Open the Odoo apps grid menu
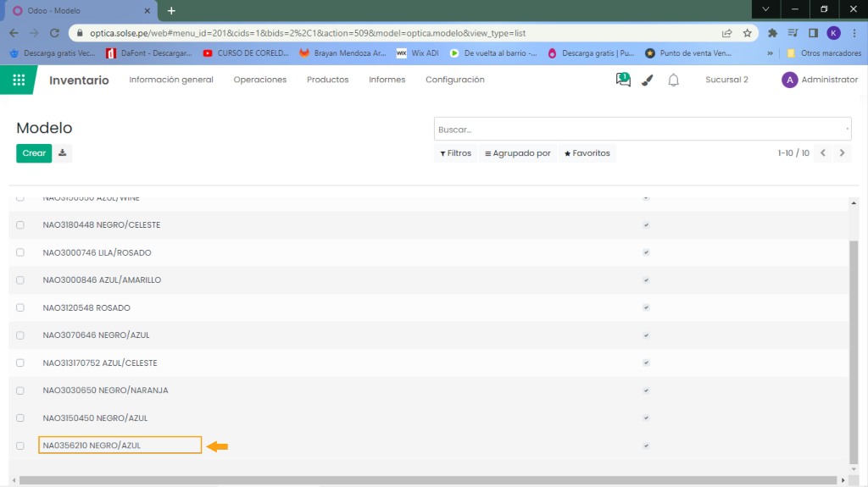Viewport: 868px width, 487px height. click(x=19, y=80)
